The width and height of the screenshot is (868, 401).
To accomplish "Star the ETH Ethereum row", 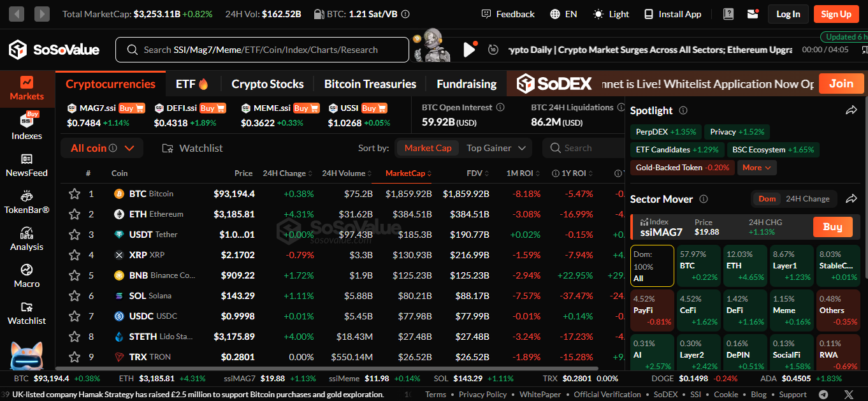I will tap(75, 214).
